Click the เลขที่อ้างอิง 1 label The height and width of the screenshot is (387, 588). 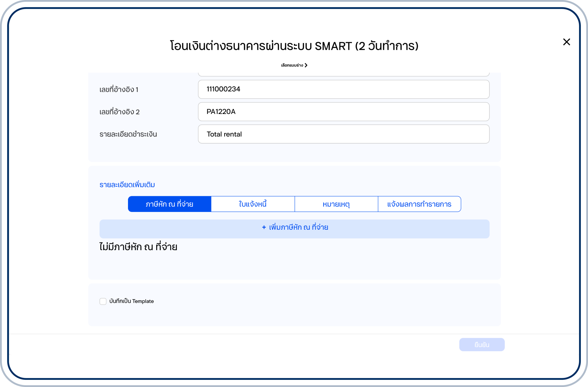tap(119, 90)
